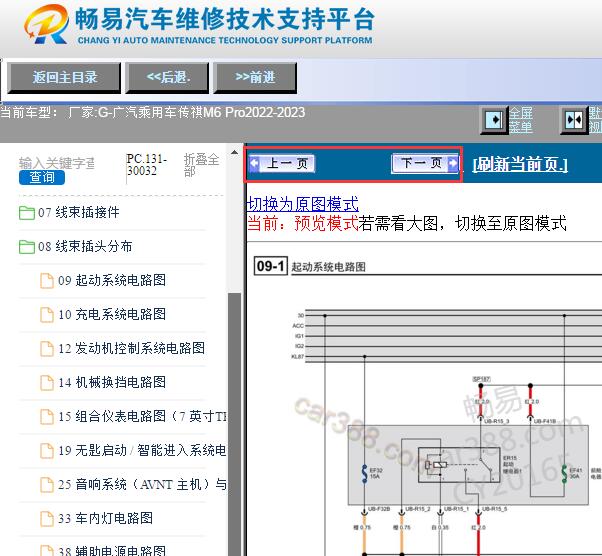Click the 返回主目录 button
This screenshot has height=556, width=602.
(64, 78)
